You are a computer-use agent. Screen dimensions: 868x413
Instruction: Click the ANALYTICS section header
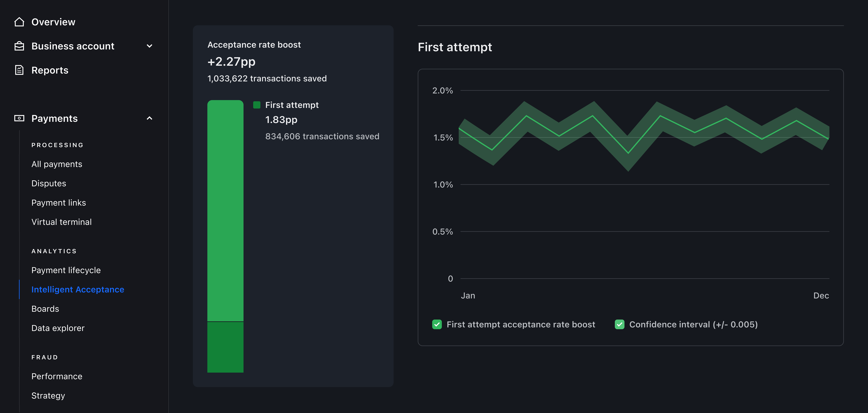(x=54, y=251)
